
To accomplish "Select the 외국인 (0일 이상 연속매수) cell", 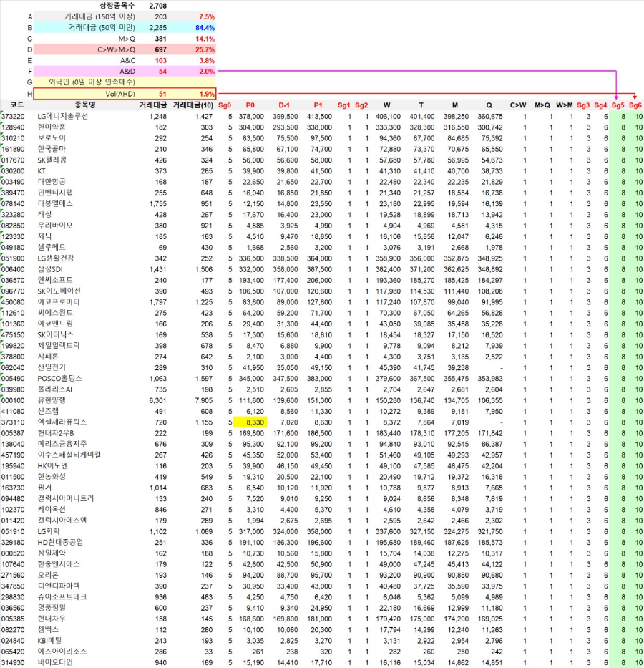I will point(92,82).
